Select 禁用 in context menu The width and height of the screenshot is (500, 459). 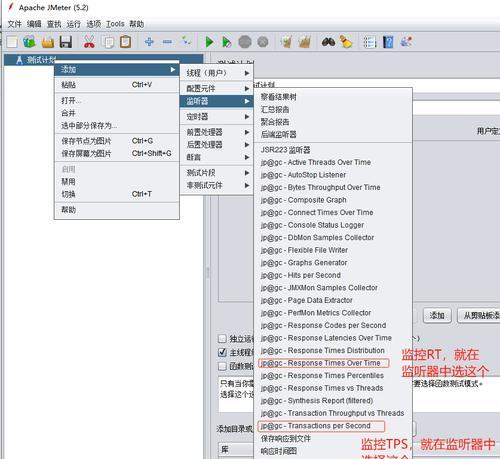(x=117, y=182)
